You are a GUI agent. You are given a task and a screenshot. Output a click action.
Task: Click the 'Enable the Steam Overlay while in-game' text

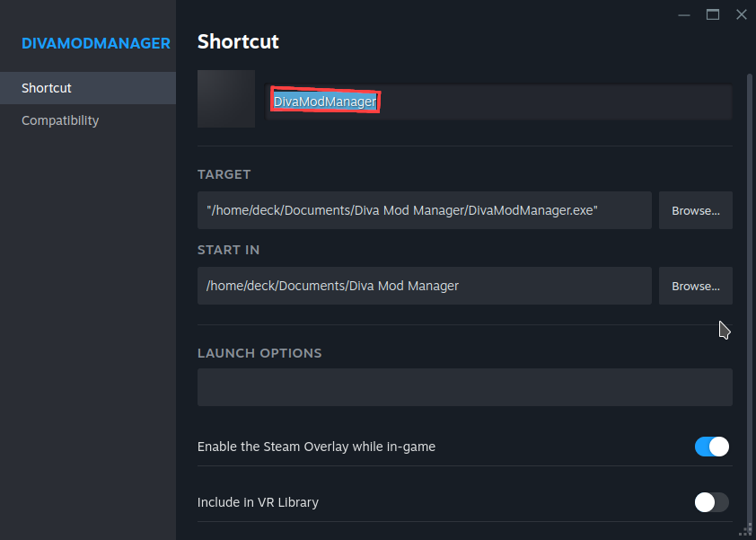[x=316, y=447]
